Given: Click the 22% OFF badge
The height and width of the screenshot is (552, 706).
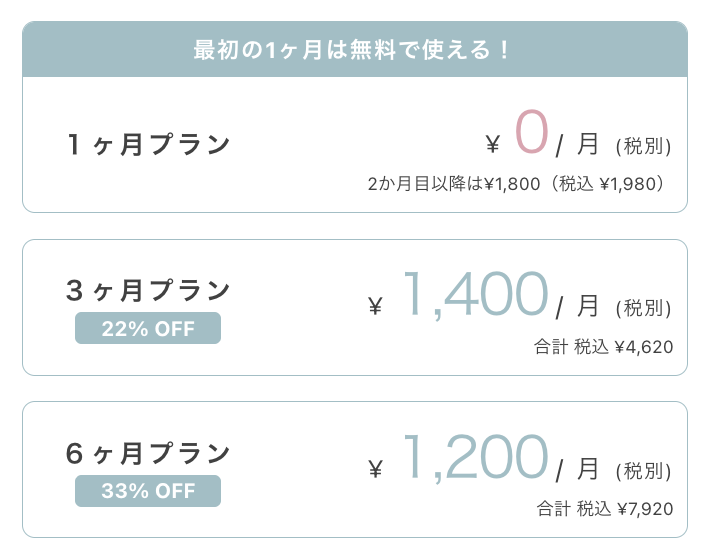Looking at the screenshot, I should point(148,328).
